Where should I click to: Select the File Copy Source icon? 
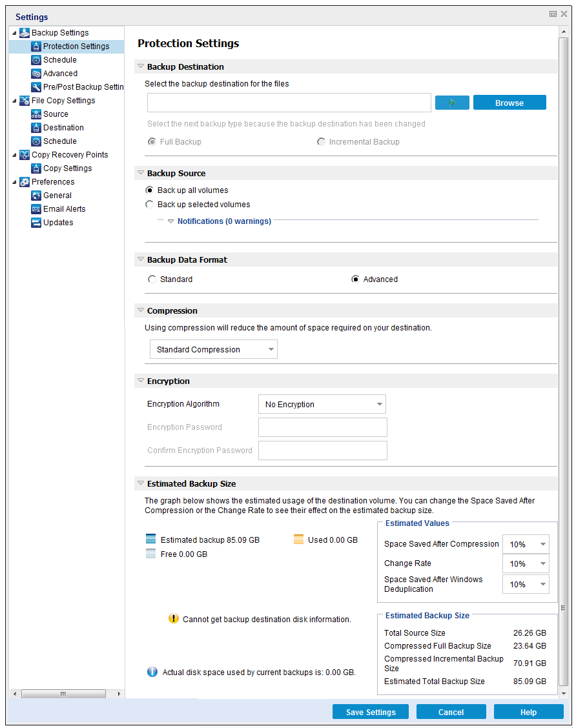pyautogui.click(x=37, y=114)
